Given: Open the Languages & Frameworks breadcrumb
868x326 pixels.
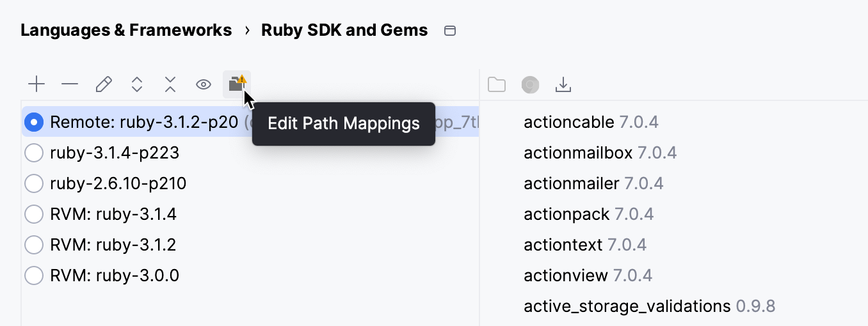Looking at the screenshot, I should (126, 30).
